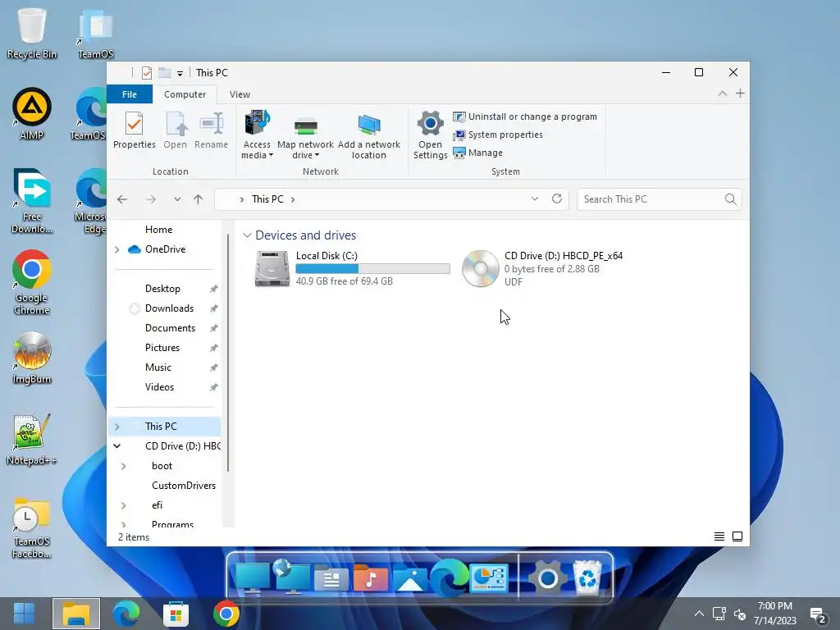Click the dock Documents folder icon
The image size is (840, 630).
coord(331,578)
